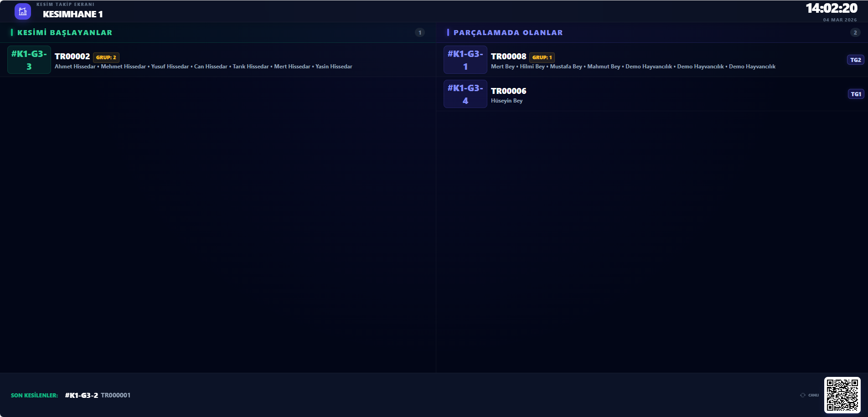Viewport: 868px width, 417px height.
Task: Select the KESİMİ BAŞLAYANLAR section header
Action: (x=65, y=32)
